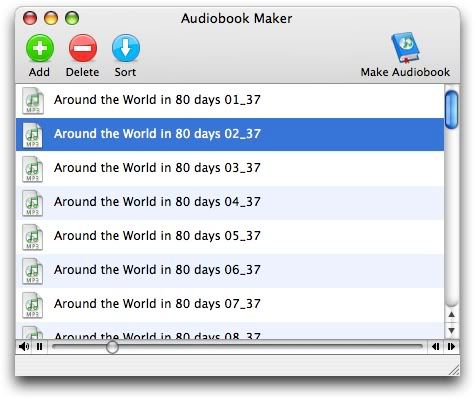The width and height of the screenshot is (475, 399).
Task: Click the Add label text
Action: (x=39, y=72)
